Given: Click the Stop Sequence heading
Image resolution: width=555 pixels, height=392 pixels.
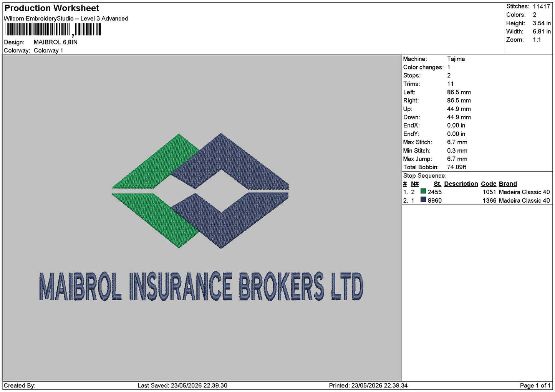Looking at the screenshot, I should [425, 176].
